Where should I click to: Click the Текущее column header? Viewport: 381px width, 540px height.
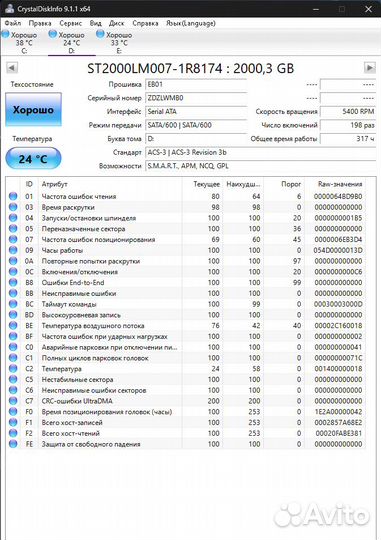pos(202,184)
